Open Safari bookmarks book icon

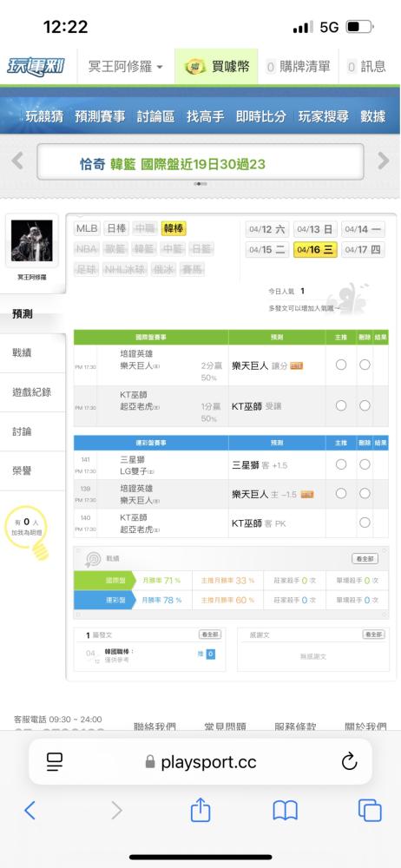coord(286,811)
